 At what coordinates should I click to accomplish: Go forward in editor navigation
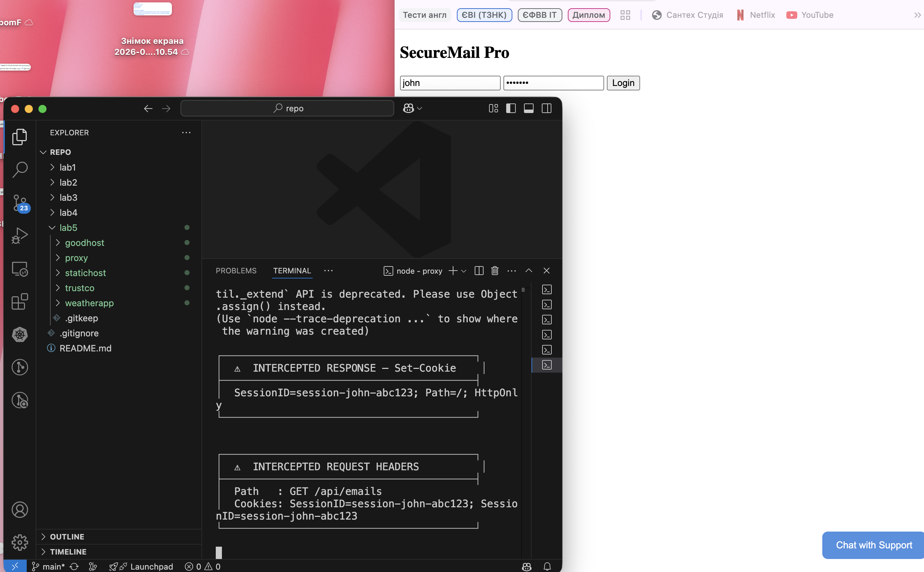[x=166, y=109]
